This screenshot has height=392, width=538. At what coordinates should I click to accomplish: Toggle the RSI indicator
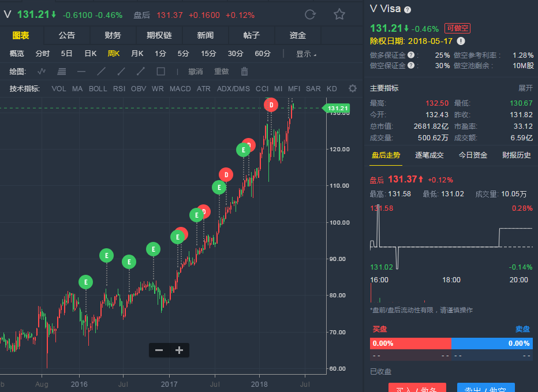point(119,88)
